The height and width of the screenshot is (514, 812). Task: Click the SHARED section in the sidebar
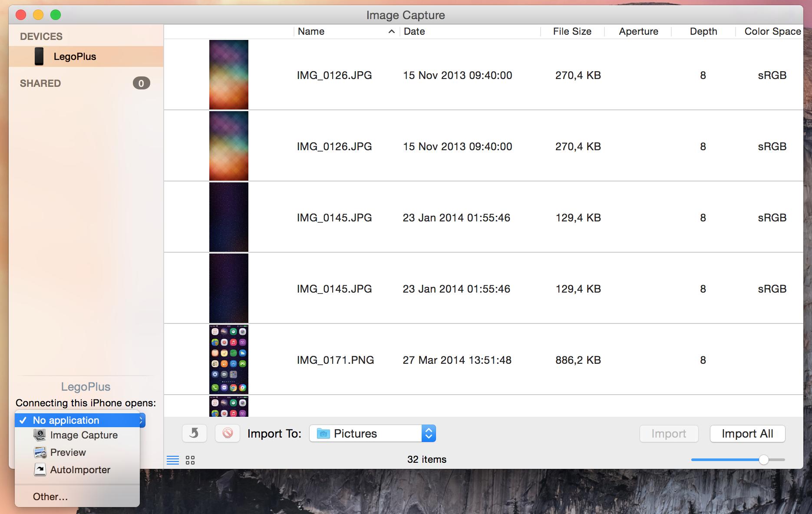(x=40, y=83)
